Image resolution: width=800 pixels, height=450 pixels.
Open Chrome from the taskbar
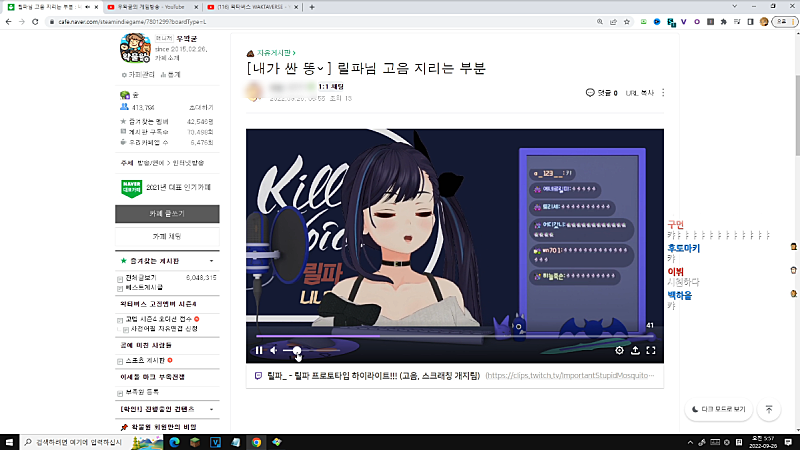256,442
